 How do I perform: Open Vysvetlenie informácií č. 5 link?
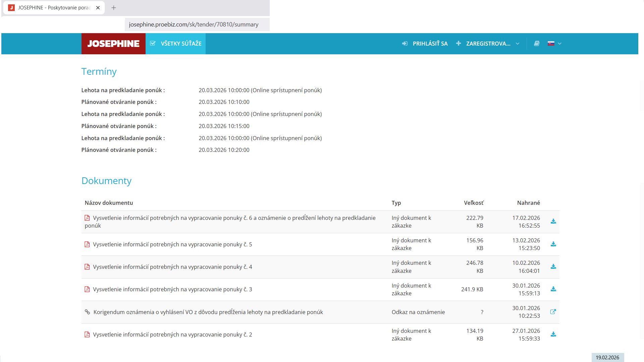tap(172, 244)
